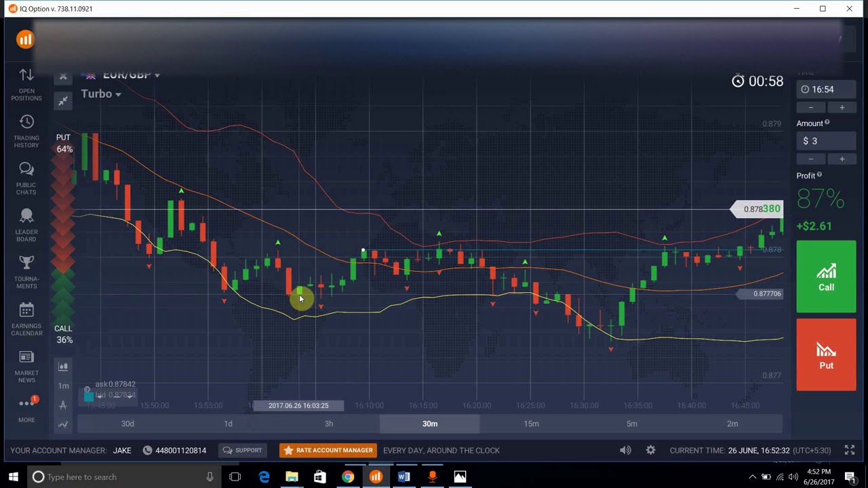
Task: Select the 3h chart range
Action: click(329, 424)
